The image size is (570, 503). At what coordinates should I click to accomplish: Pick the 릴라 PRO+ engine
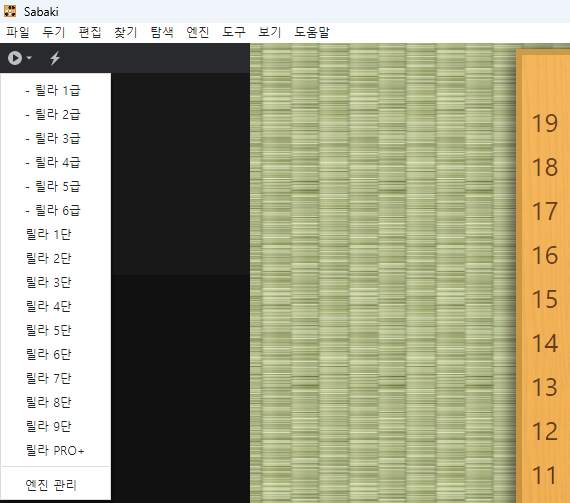pyautogui.click(x=56, y=451)
